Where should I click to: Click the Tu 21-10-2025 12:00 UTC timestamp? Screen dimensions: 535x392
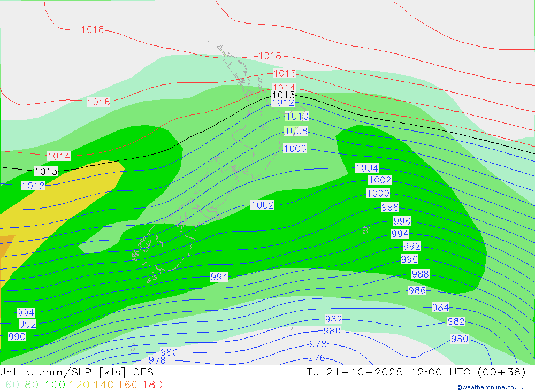coord(416,372)
